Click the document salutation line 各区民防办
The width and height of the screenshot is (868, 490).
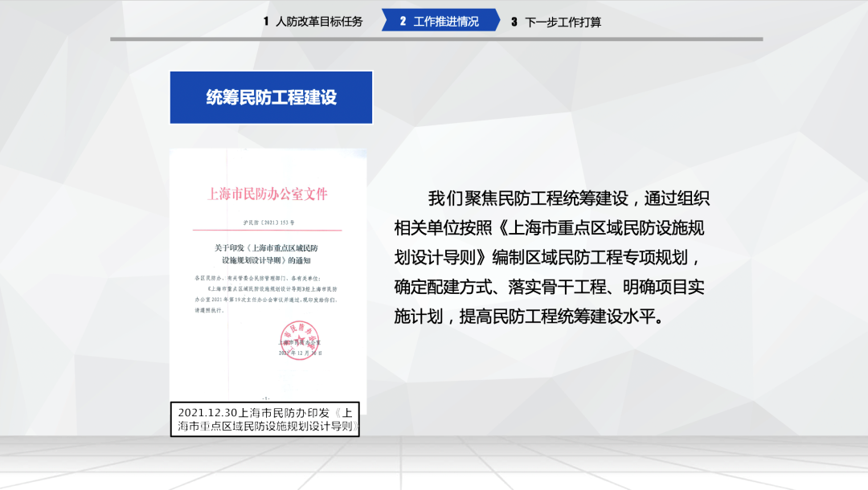coord(257,278)
